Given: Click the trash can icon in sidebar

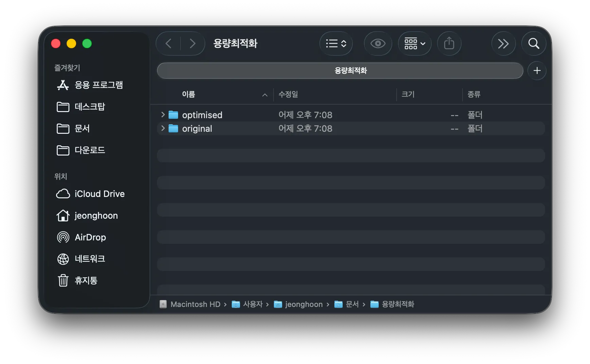Looking at the screenshot, I should click(63, 280).
